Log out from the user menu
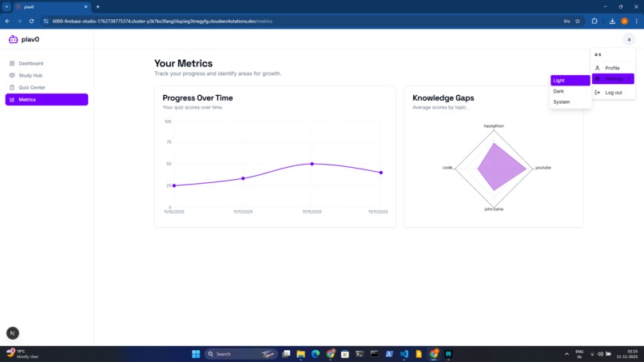 (613, 93)
